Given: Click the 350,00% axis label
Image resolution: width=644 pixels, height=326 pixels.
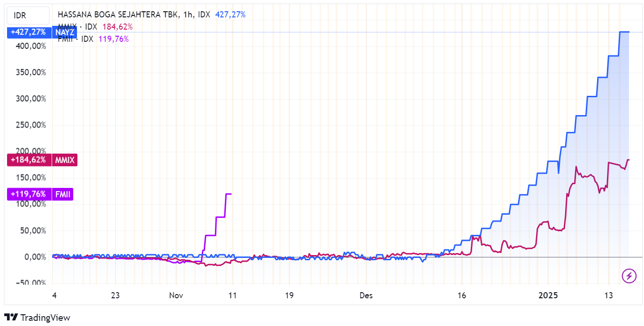Looking at the screenshot, I should coord(31,72).
